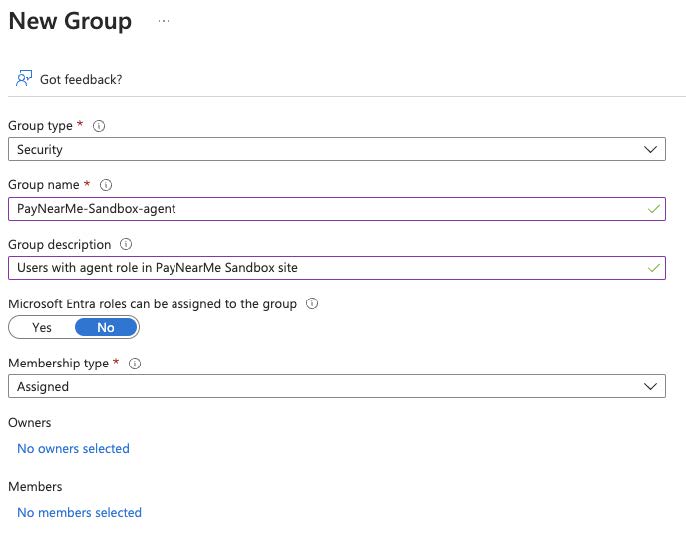
Task: Click the Group type label
Action: [40, 126]
